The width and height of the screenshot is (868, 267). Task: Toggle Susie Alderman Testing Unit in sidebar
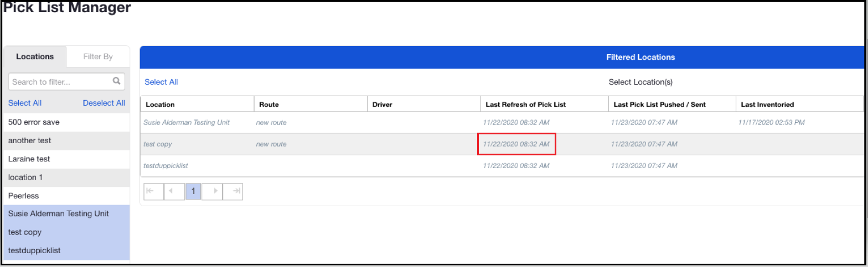pos(59,213)
